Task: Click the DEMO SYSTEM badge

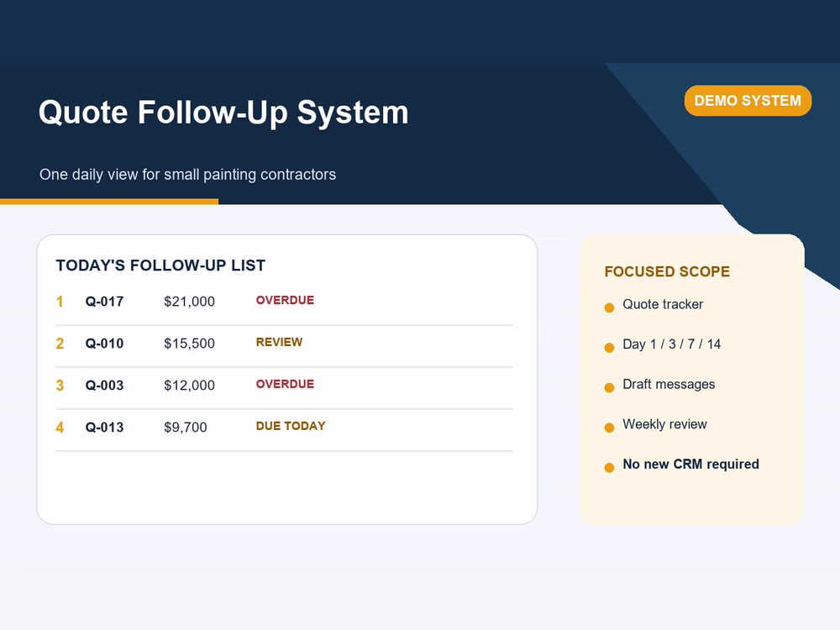Action: click(748, 101)
